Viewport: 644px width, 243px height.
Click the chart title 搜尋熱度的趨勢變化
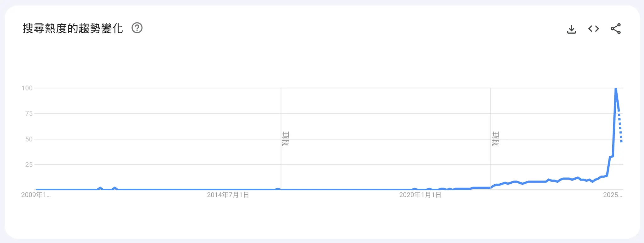73,29
